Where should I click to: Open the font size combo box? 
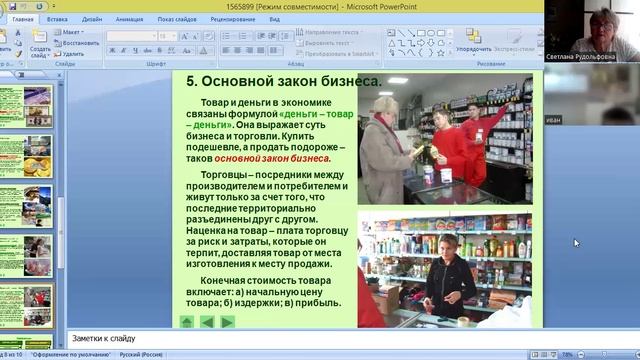[x=167, y=36]
